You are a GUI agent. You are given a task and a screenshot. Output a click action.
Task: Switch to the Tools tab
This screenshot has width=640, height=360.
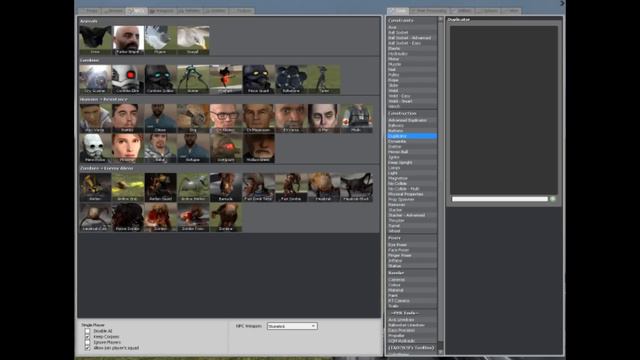click(398, 11)
